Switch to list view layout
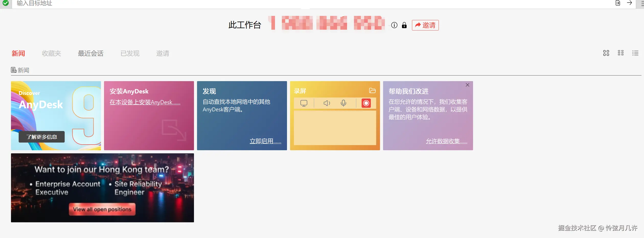 (x=635, y=53)
